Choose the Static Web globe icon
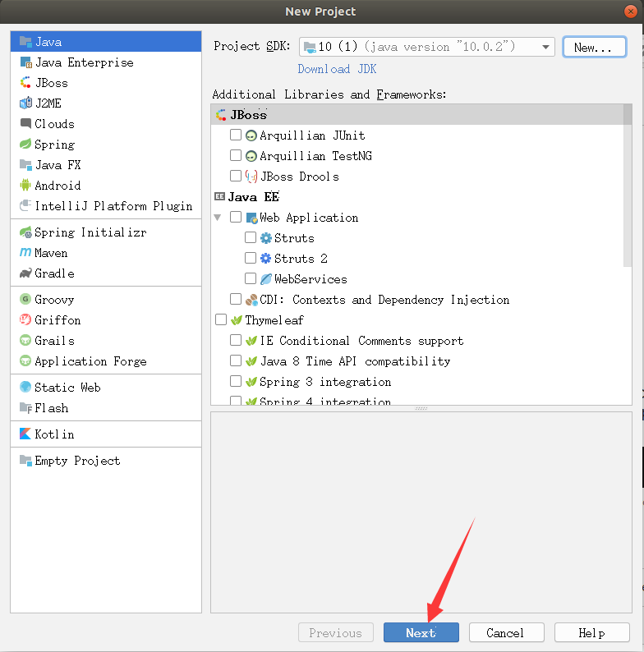The image size is (644, 652). tap(25, 387)
